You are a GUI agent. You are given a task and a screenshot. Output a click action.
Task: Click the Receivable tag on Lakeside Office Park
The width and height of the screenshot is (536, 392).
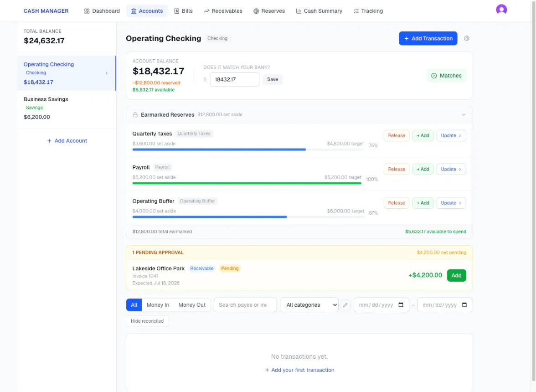click(201, 268)
